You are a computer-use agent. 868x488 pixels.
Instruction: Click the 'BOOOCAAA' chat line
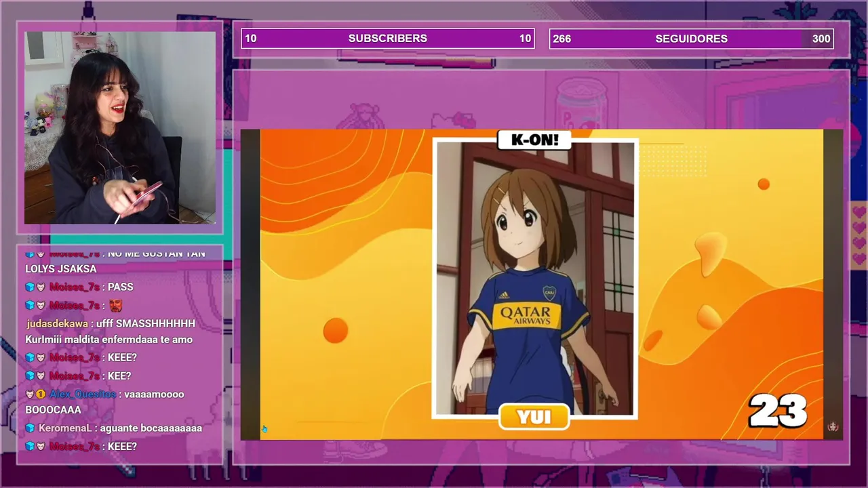click(x=53, y=410)
